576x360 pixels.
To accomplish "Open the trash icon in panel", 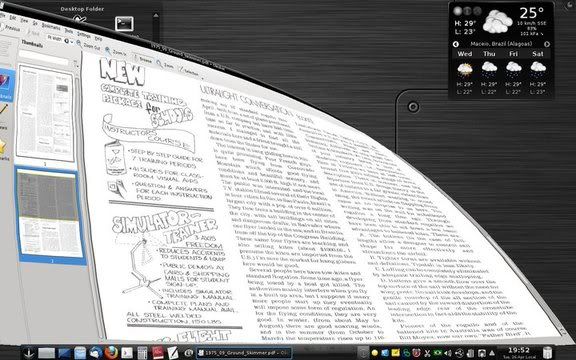I will [x=547, y=353].
